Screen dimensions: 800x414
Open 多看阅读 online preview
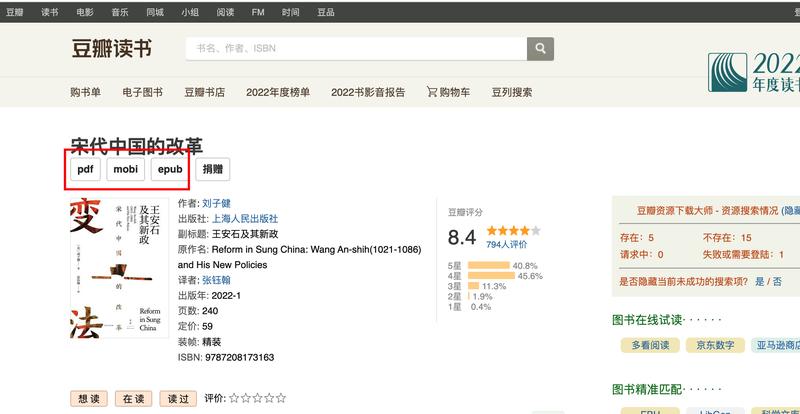(650, 345)
